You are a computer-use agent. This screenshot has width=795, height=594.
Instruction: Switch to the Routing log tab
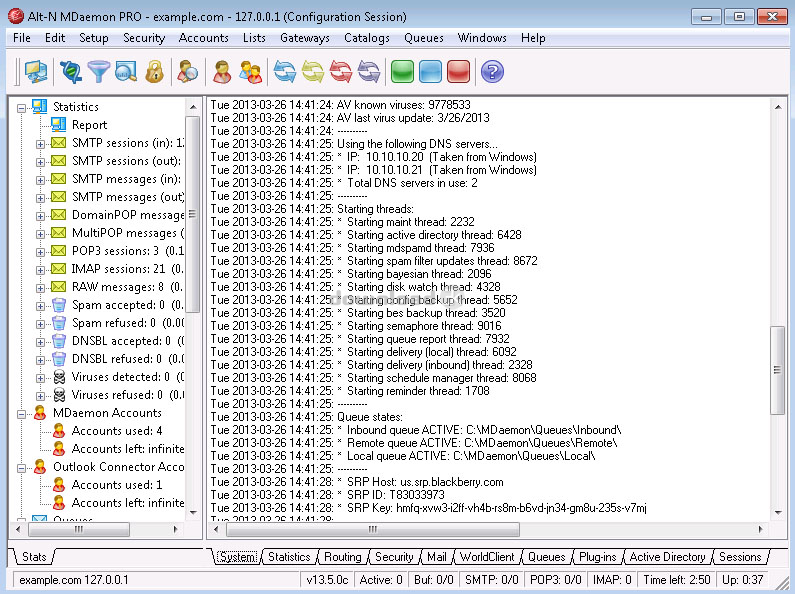343,556
